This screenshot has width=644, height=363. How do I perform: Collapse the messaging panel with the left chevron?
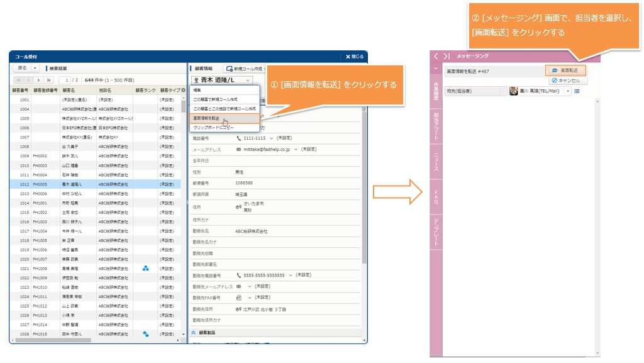click(436, 56)
